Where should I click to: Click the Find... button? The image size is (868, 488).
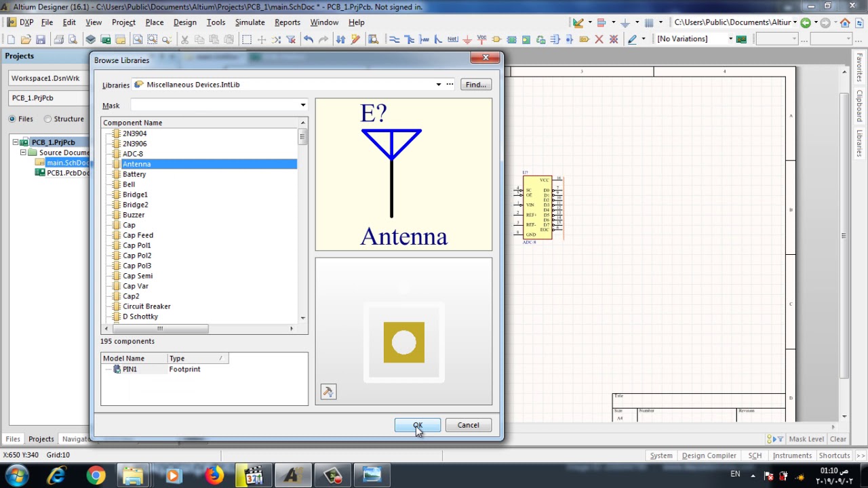475,85
